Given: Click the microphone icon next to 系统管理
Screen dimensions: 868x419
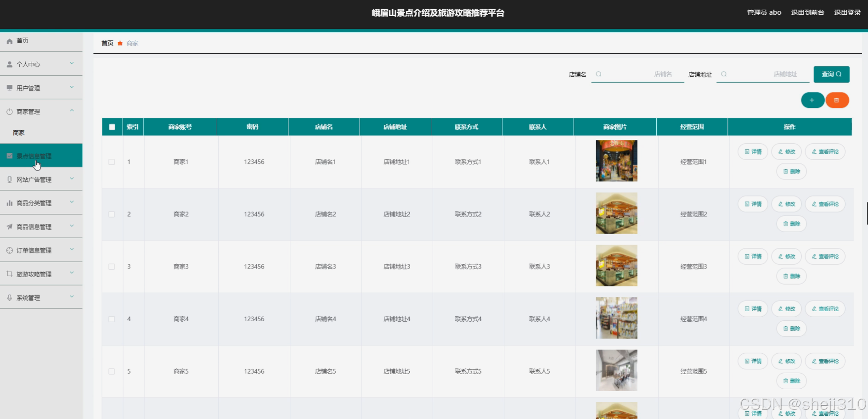Looking at the screenshot, I should [x=9, y=297].
